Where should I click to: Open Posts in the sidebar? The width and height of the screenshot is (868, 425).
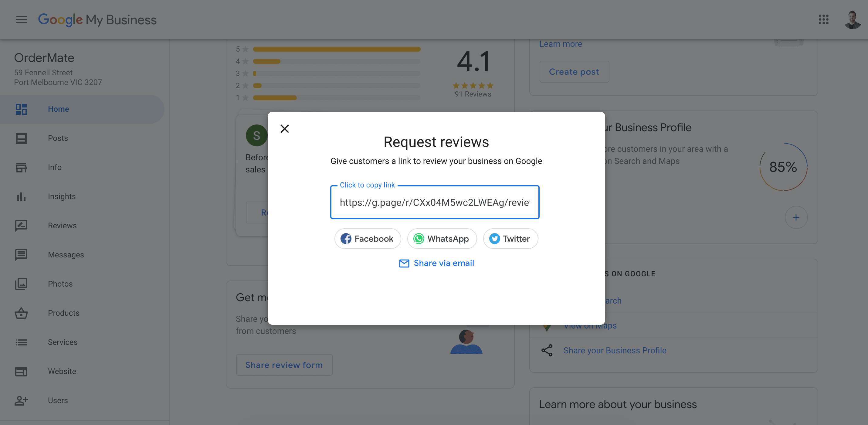coord(82,138)
